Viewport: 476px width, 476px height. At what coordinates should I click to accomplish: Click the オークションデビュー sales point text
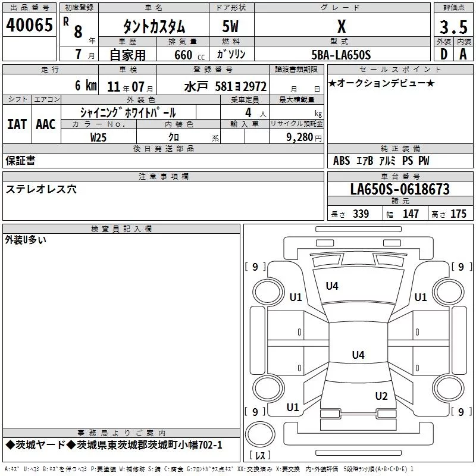(x=381, y=83)
